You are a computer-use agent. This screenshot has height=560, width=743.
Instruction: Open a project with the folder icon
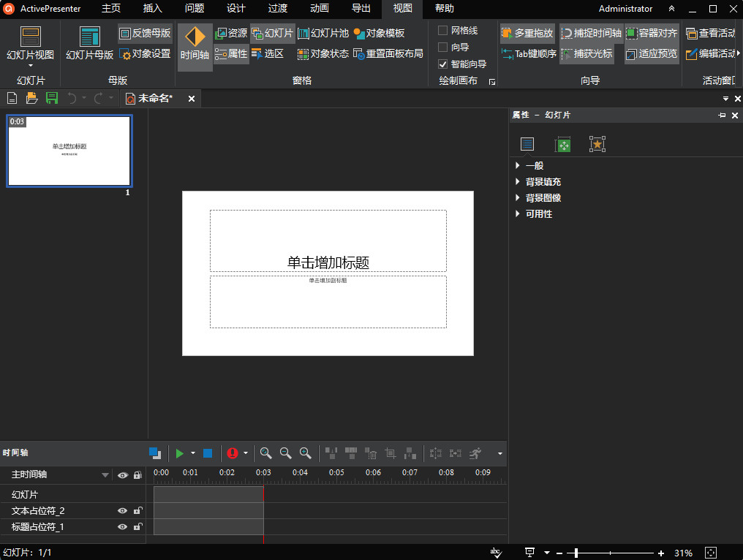coord(31,98)
